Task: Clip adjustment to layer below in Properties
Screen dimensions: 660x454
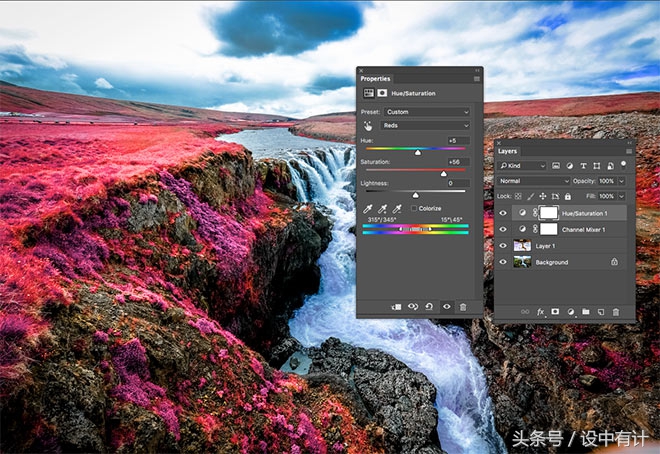Action: tap(397, 307)
